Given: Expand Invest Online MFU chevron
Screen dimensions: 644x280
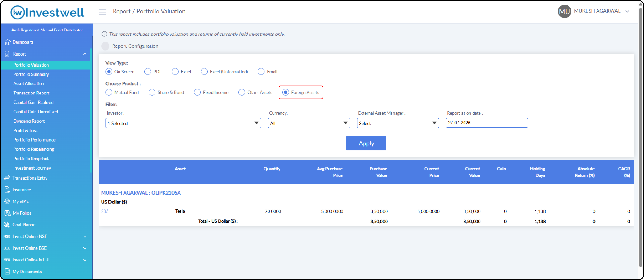Looking at the screenshot, I should [x=85, y=260].
